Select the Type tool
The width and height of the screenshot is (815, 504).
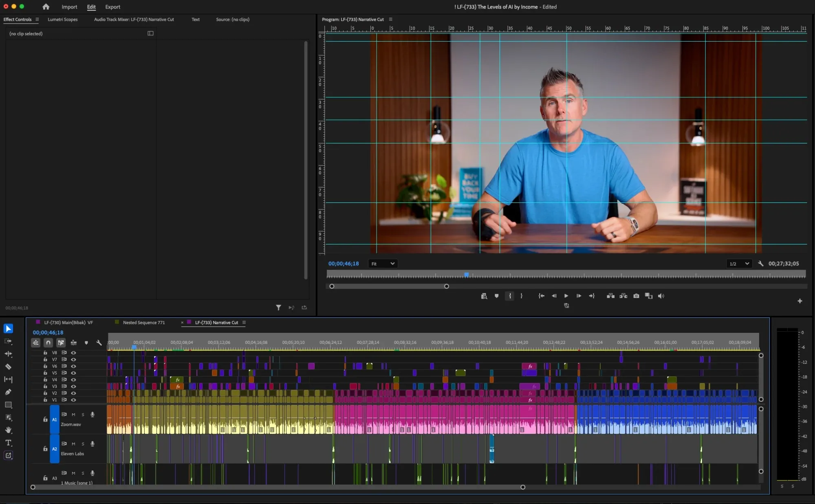pos(8,443)
